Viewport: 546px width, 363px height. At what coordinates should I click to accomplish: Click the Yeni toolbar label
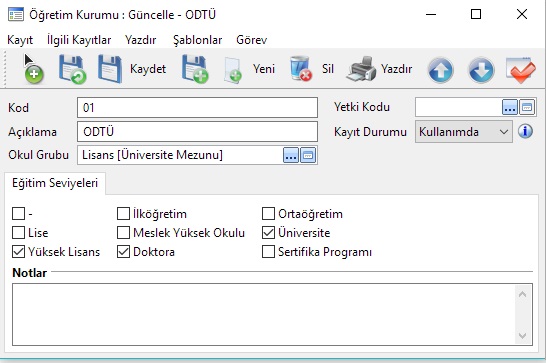pyautogui.click(x=264, y=69)
